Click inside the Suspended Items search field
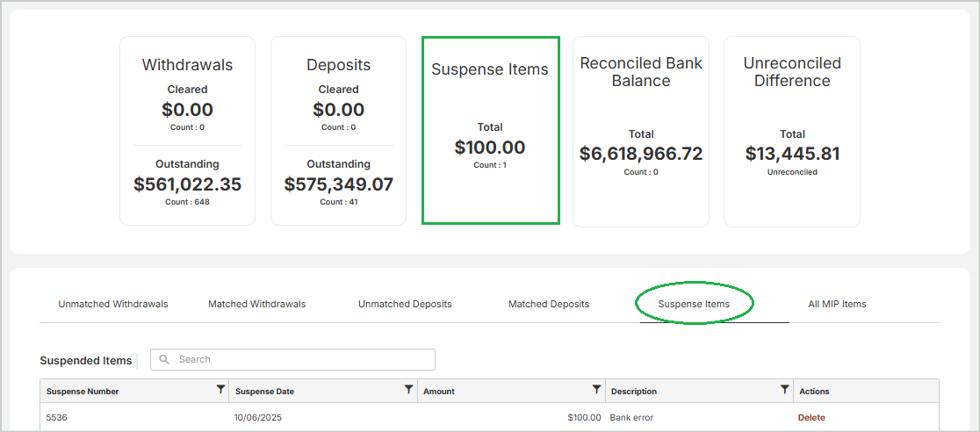Screen dimensions: 980x432 [x=299, y=359]
